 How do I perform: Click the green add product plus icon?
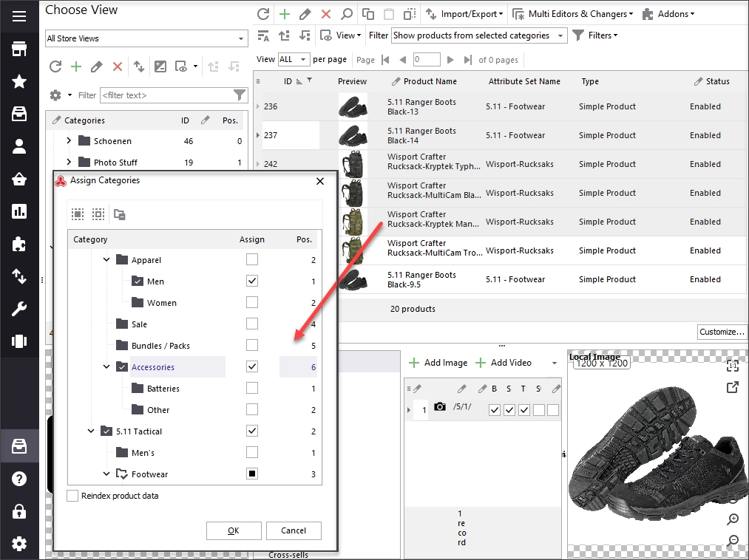coord(285,14)
